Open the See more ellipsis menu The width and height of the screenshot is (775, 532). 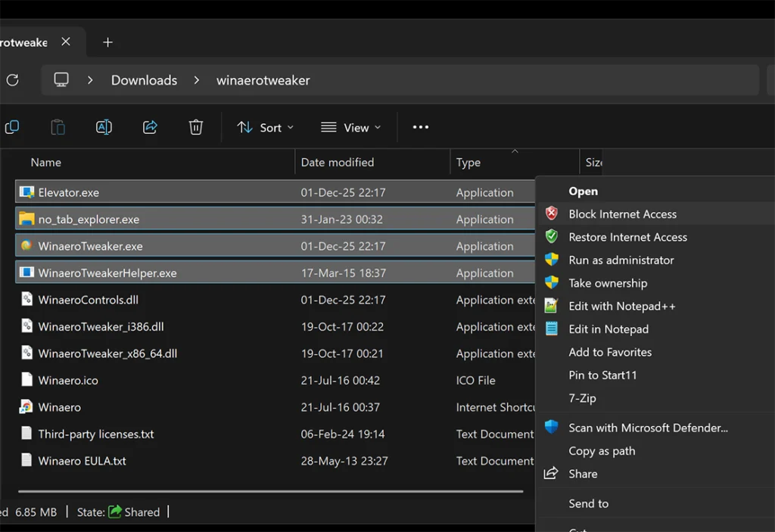[421, 127]
